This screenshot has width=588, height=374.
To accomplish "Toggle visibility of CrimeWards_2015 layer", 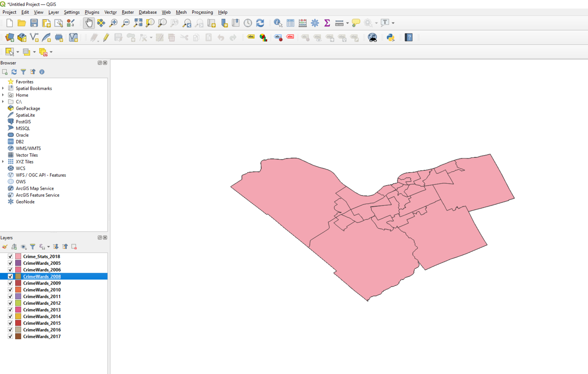I will (10, 323).
